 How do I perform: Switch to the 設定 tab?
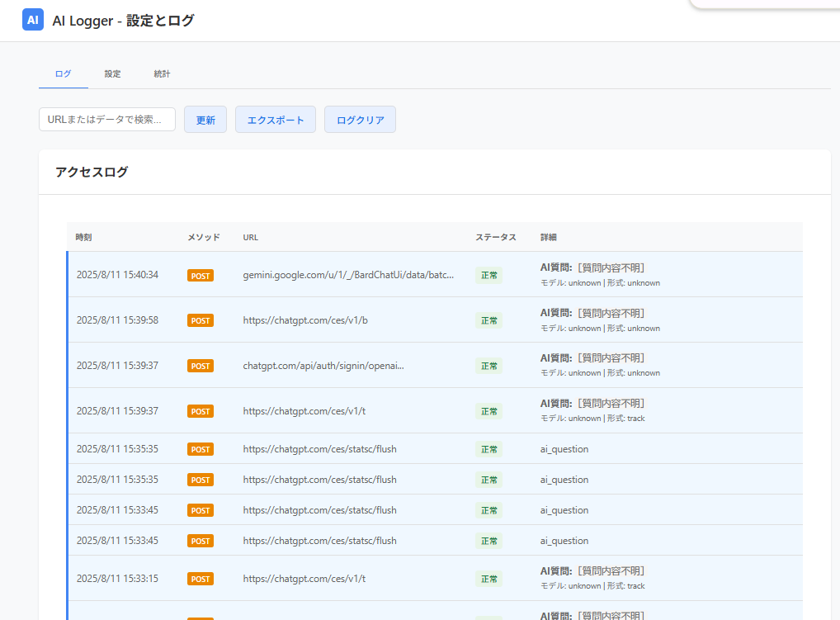112,74
